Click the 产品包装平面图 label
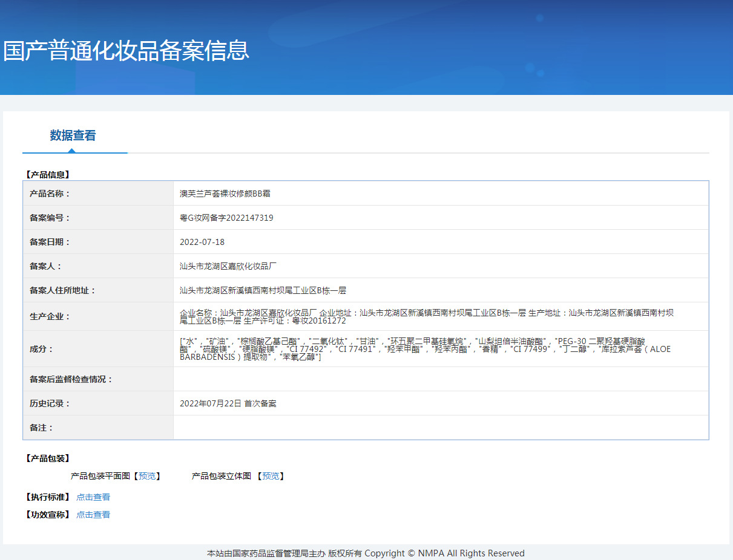The height and width of the screenshot is (560, 733). tap(100, 477)
